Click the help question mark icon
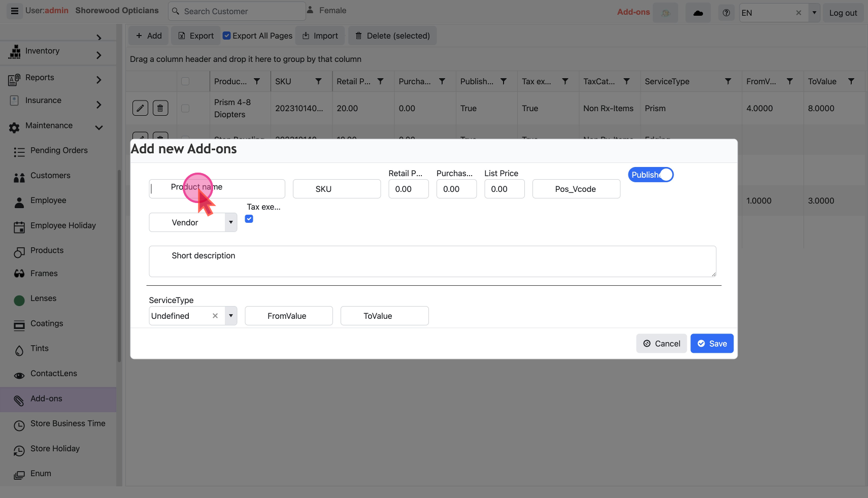 point(726,13)
